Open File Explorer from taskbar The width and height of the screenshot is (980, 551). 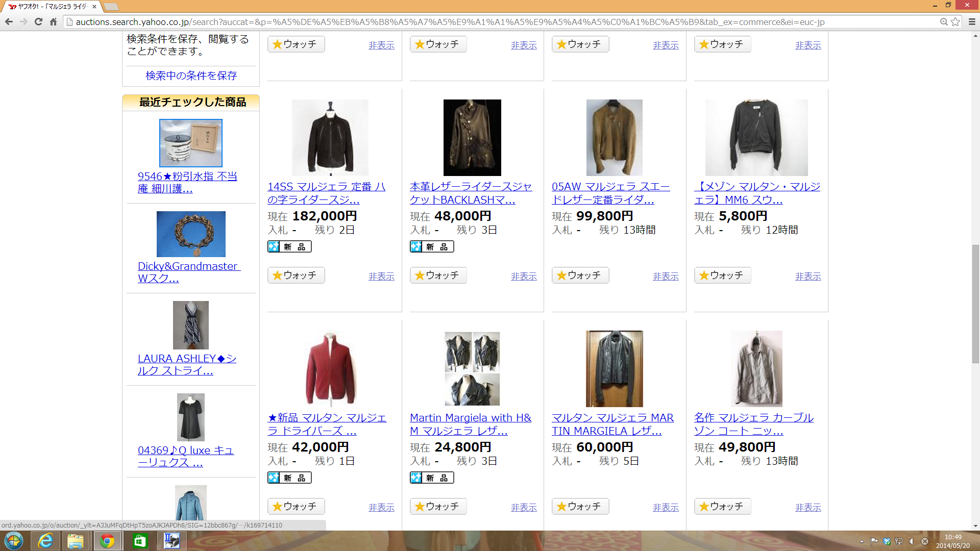[76, 541]
